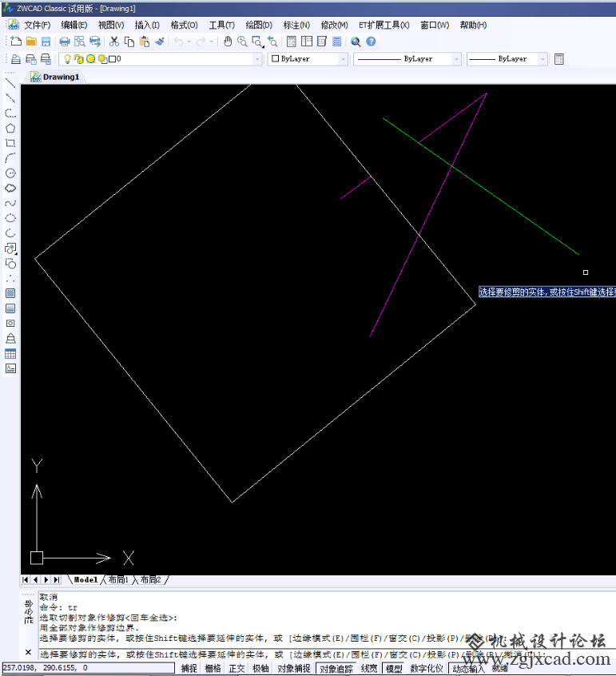Viewport: 616px width, 676px height.
Task: Toggle layer freeze sun icon
Action: coord(90,59)
